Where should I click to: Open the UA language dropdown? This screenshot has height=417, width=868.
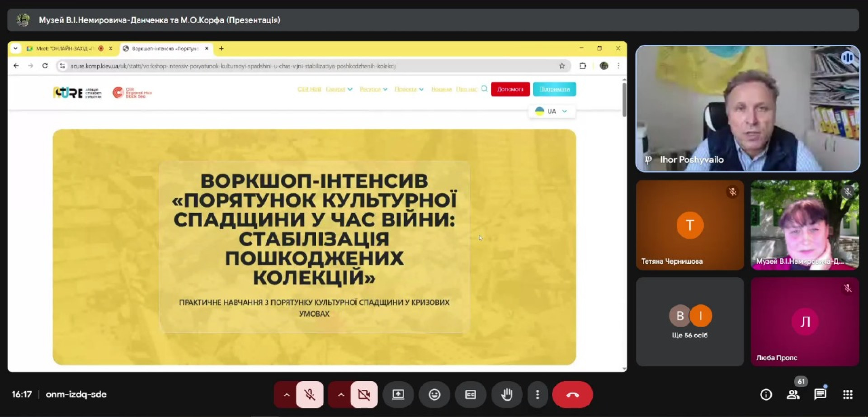[552, 111]
